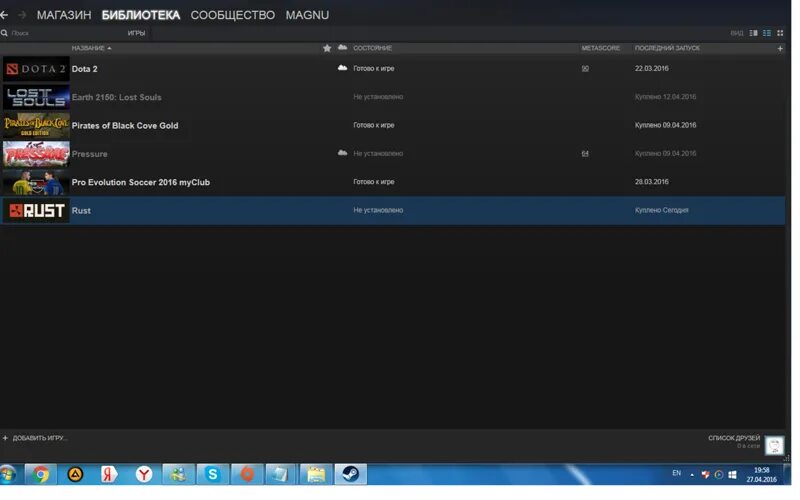This screenshot has height=500, width=800.
Task: Select Pro Evolution Soccer 2016 myClub title
Action: 141,182
